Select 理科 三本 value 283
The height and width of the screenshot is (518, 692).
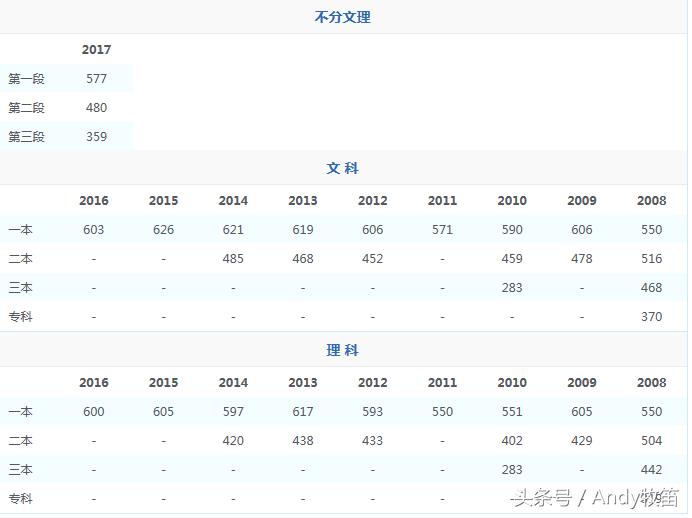tap(512, 470)
